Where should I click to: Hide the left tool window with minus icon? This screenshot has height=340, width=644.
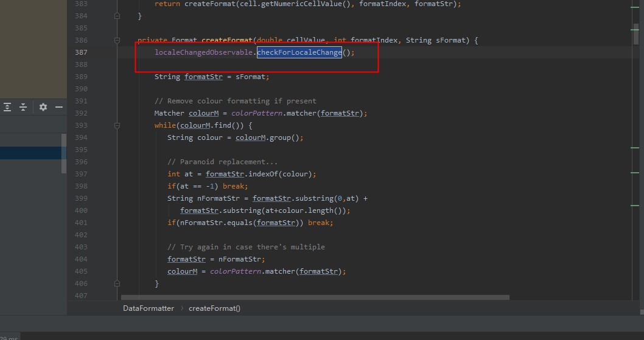(59, 107)
